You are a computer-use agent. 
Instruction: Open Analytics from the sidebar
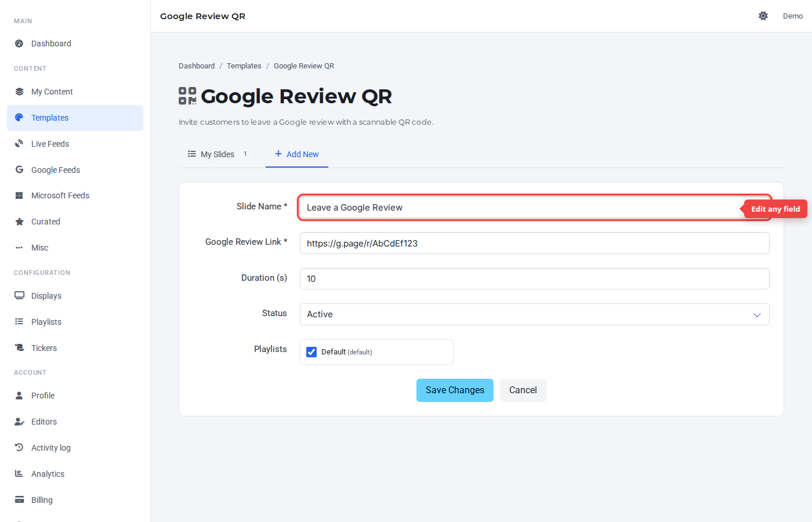point(75,474)
